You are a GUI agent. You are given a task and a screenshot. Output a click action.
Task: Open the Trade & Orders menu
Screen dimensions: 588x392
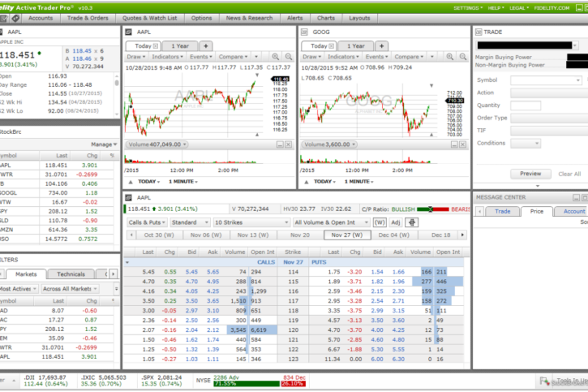click(x=88, y=18)
